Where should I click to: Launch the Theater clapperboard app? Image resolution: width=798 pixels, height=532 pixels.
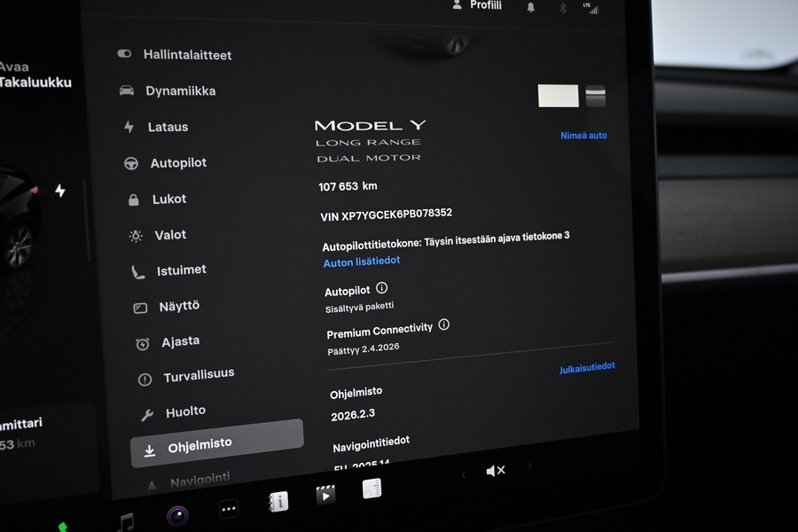[x=326, y=495]
